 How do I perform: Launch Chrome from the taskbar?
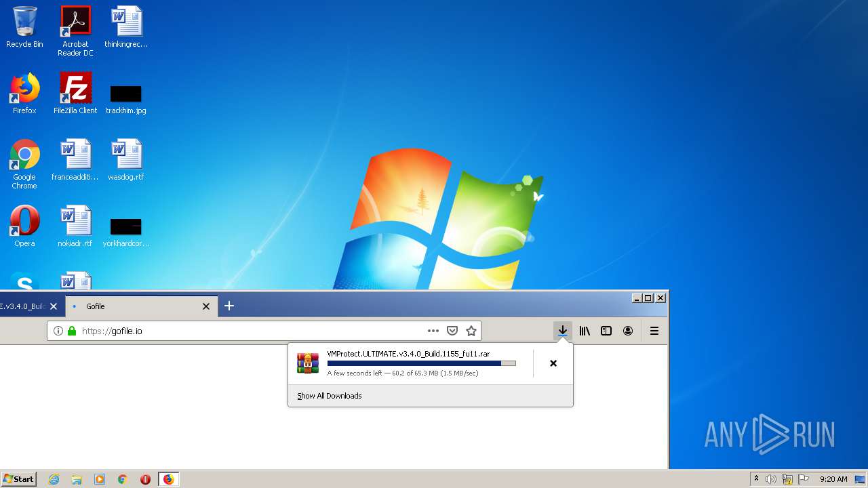[123, 479]
